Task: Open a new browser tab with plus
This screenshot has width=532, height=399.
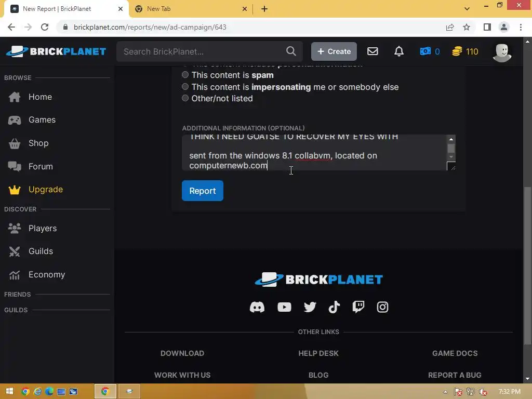Action: [264, 9]
